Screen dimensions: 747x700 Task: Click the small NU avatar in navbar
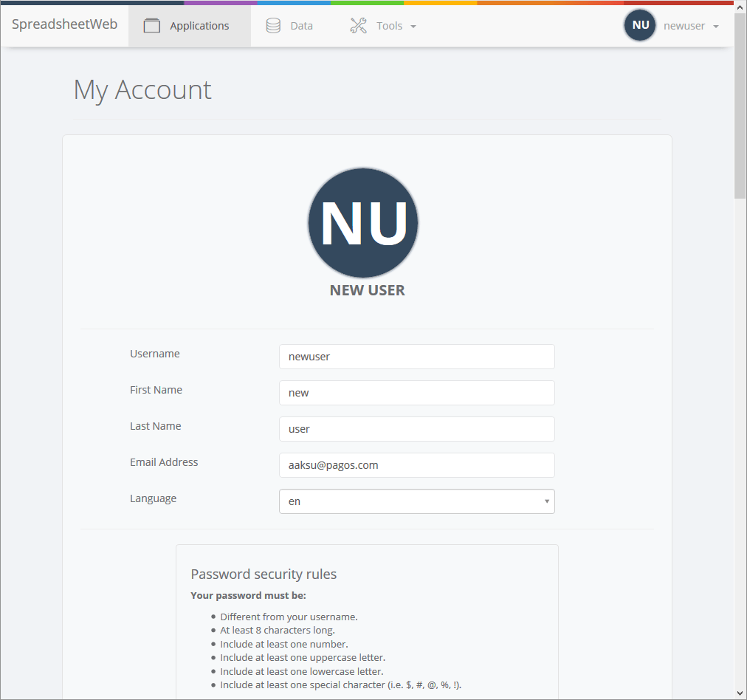point(640,25)
